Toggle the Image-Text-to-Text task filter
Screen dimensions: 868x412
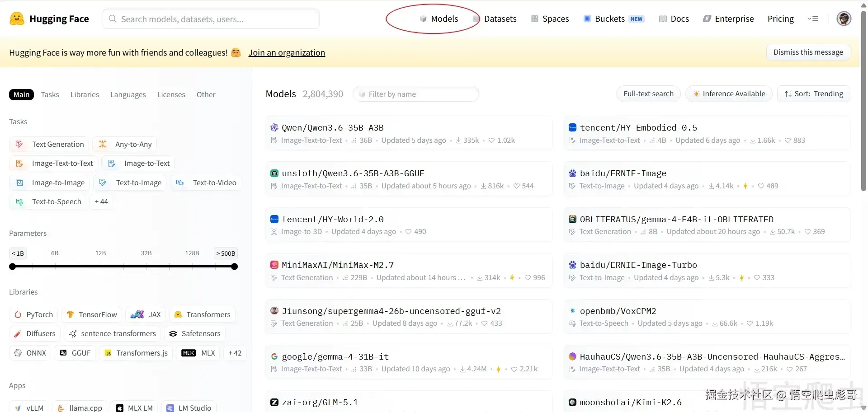(x=53, y=163)
